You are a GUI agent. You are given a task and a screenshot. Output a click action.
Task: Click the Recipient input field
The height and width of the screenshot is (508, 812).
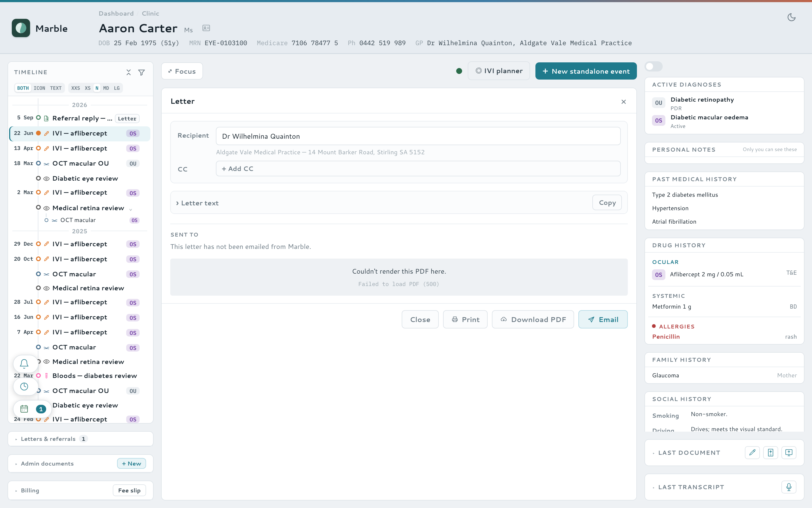coord(418,136)
